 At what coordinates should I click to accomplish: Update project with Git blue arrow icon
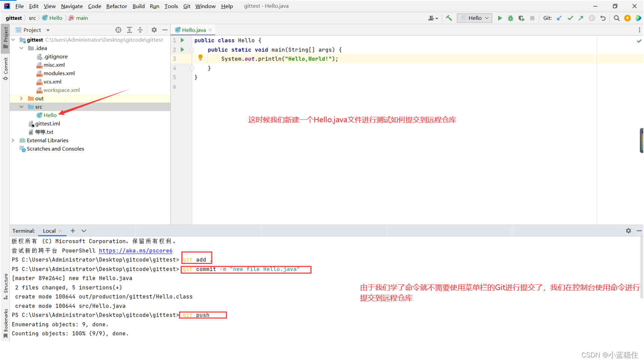(559, 18)
